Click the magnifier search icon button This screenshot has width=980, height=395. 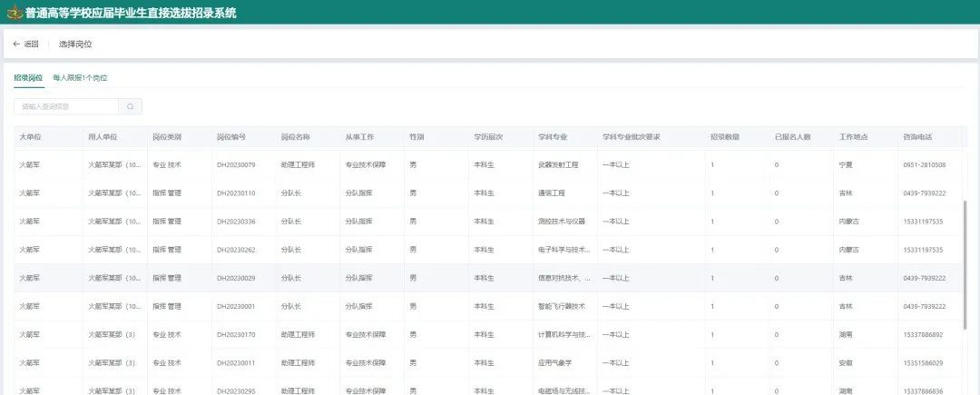point(130,106)
